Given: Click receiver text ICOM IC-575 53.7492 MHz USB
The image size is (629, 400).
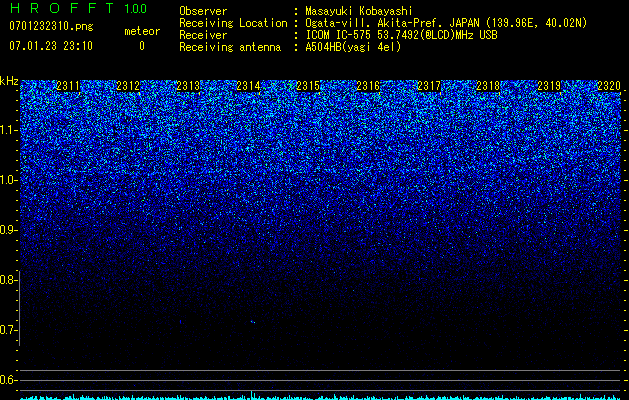Looking at the screenshot, I should 401,35.
